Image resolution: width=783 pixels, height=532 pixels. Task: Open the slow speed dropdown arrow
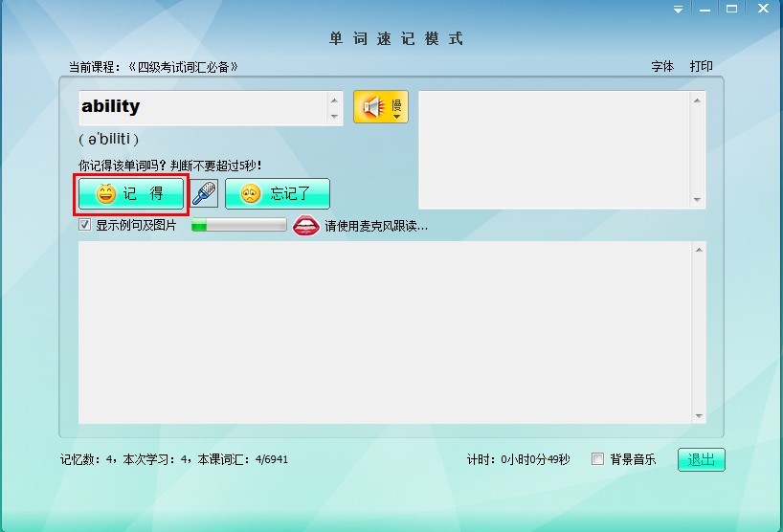coord(396,117)
